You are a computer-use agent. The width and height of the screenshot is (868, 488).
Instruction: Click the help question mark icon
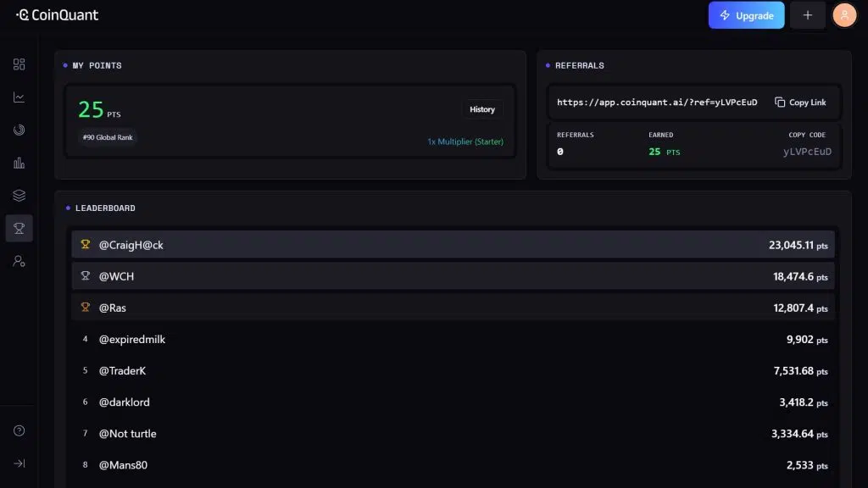[x=19, y=430]
